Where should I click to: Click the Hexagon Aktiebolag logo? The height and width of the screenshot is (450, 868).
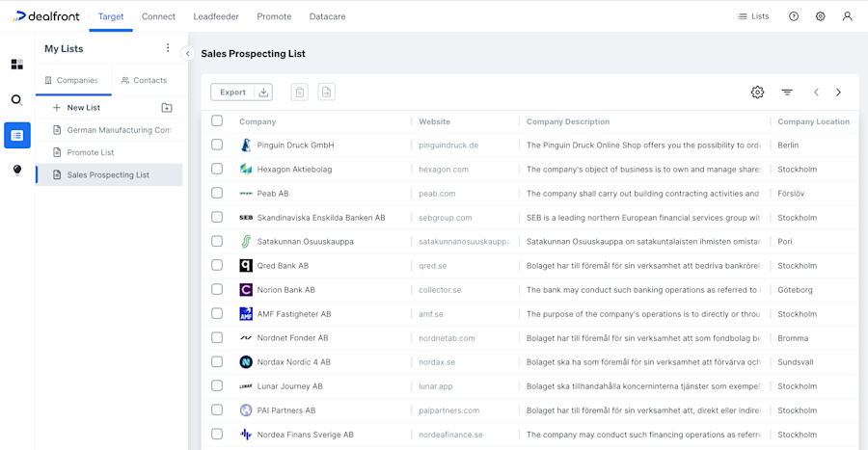246,170
